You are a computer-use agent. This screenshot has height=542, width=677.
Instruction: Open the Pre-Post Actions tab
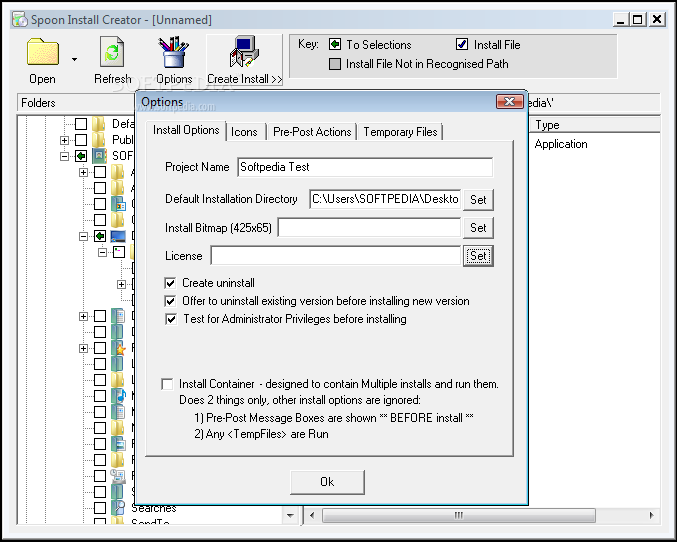[312, 132]
